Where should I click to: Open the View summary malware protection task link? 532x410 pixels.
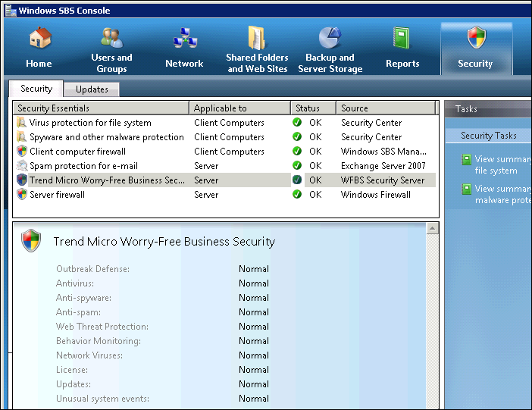(502, 194)
